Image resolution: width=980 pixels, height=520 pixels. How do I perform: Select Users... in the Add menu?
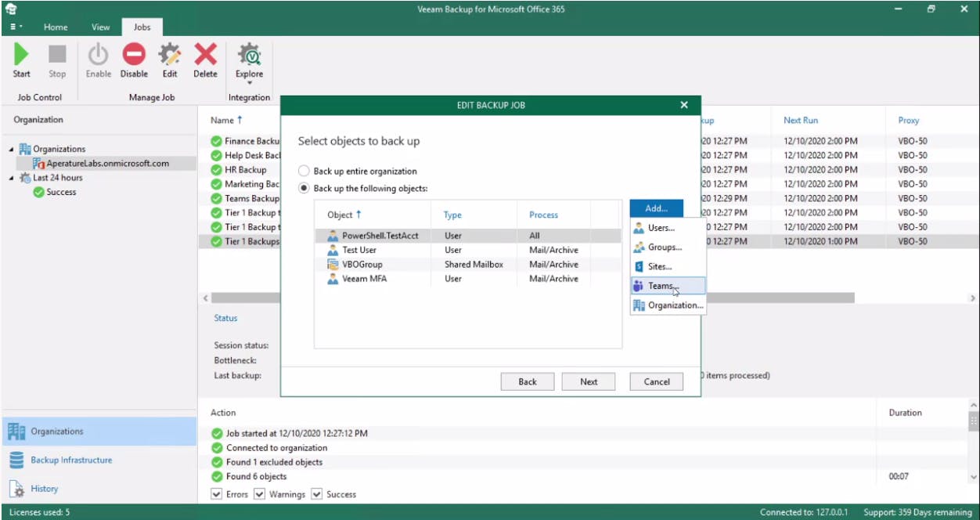click(x=668, y=228)
